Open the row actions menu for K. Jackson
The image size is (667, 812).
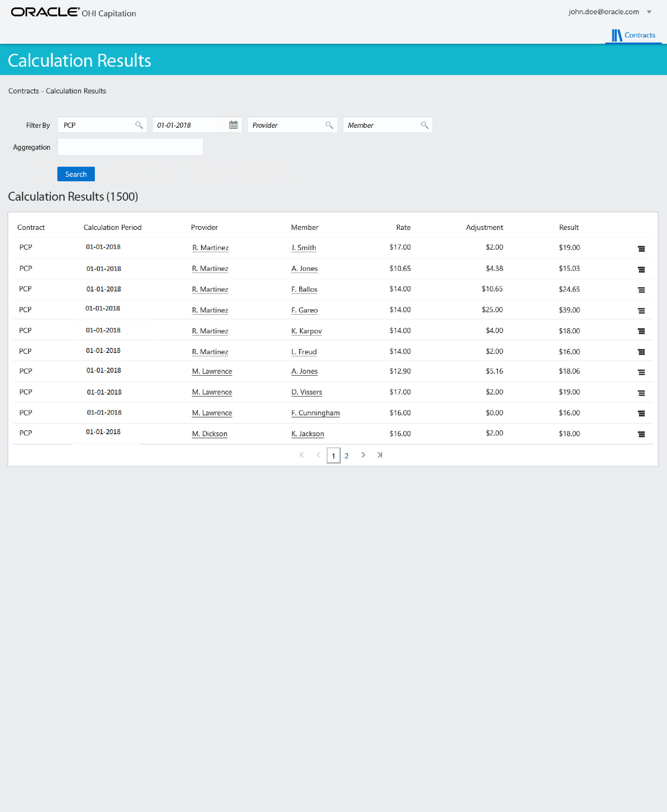click(642, 434)
